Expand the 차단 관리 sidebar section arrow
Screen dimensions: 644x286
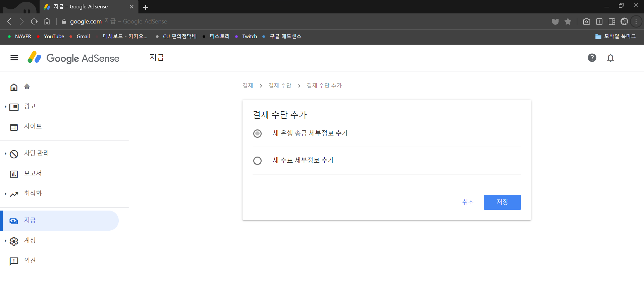pos(5,154)
